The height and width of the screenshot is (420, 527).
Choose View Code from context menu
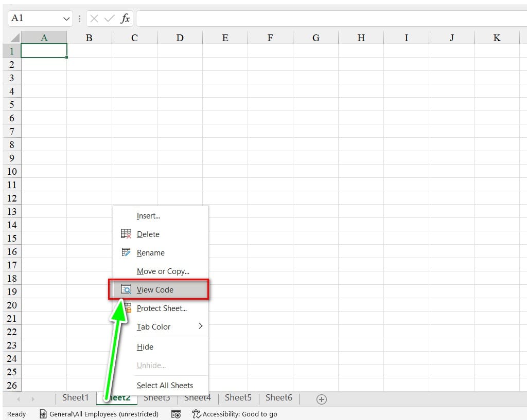(x=155, y=289)
